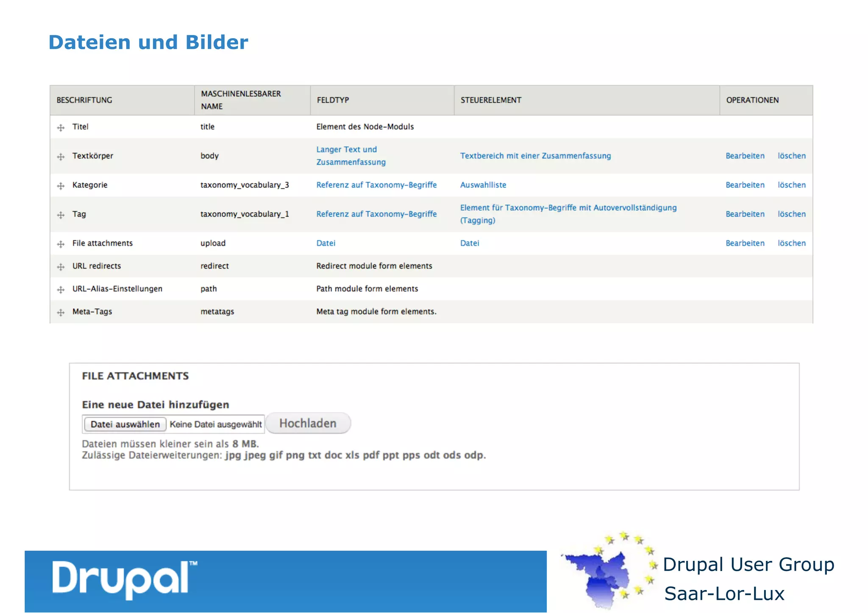Click the drag handle for the Titel row
The width and height of the screenshot is (868, 613).
pyautogui.click(x=61, y=128)
